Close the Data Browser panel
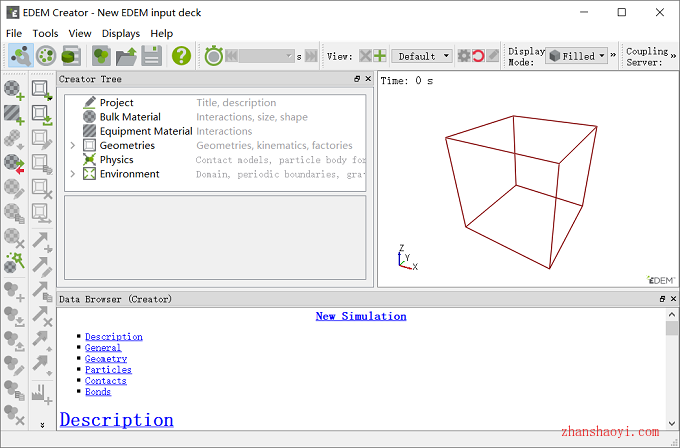The width and height of the screenshot is (680, 448). coord(673,299)
